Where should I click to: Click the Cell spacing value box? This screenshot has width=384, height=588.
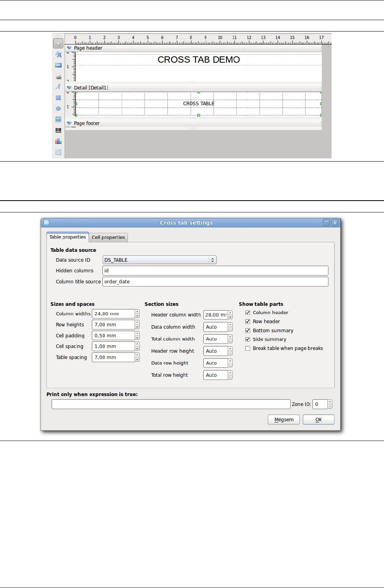coord(113,346)
